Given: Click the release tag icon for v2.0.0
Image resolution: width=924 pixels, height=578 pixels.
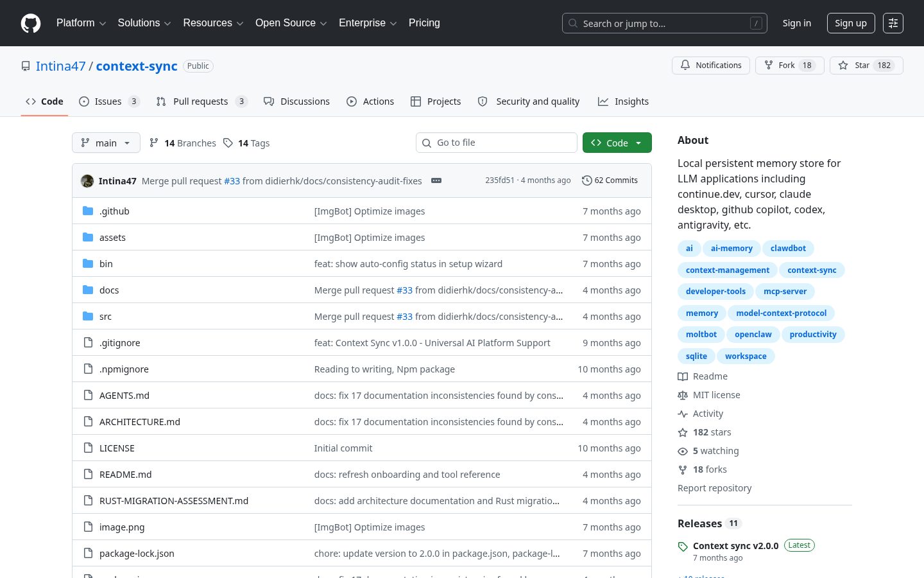Looking at the screenshot, I should (683, 547).
